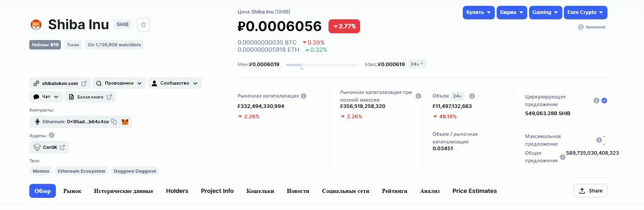The image size is (644, 210).
Task: Open the Holders tab
Action: point(177,191)
